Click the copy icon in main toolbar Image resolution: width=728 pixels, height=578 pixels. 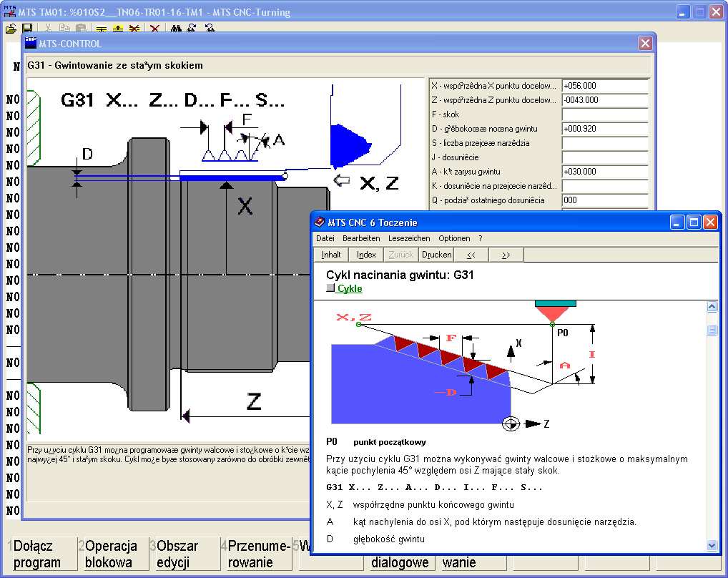64,29
